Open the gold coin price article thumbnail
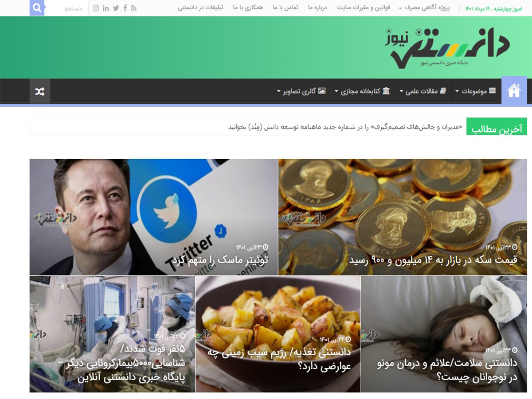The image size is (532, 399). click(403, 217)
